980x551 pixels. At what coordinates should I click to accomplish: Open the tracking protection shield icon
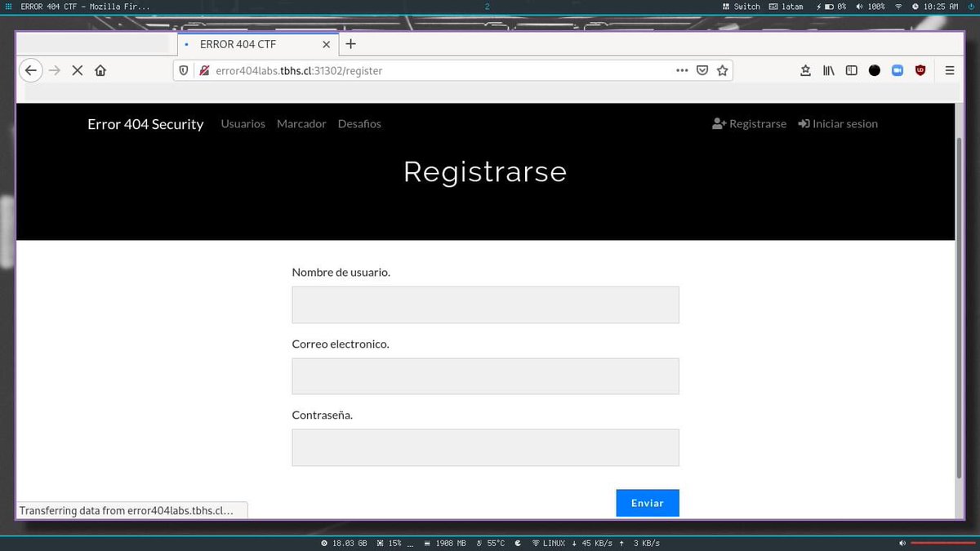coord(184,71)
